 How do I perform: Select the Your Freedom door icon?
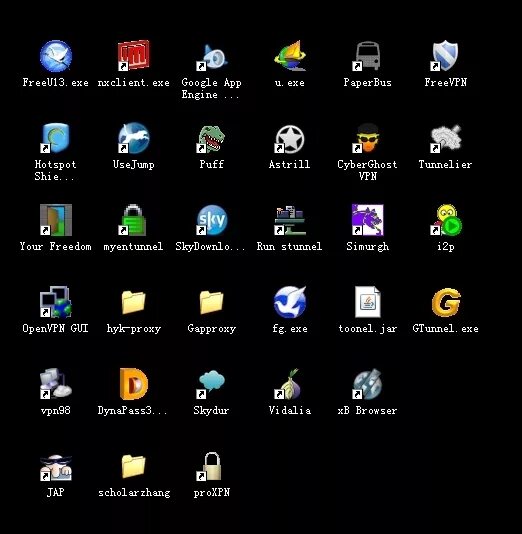(x=56, y=220)
